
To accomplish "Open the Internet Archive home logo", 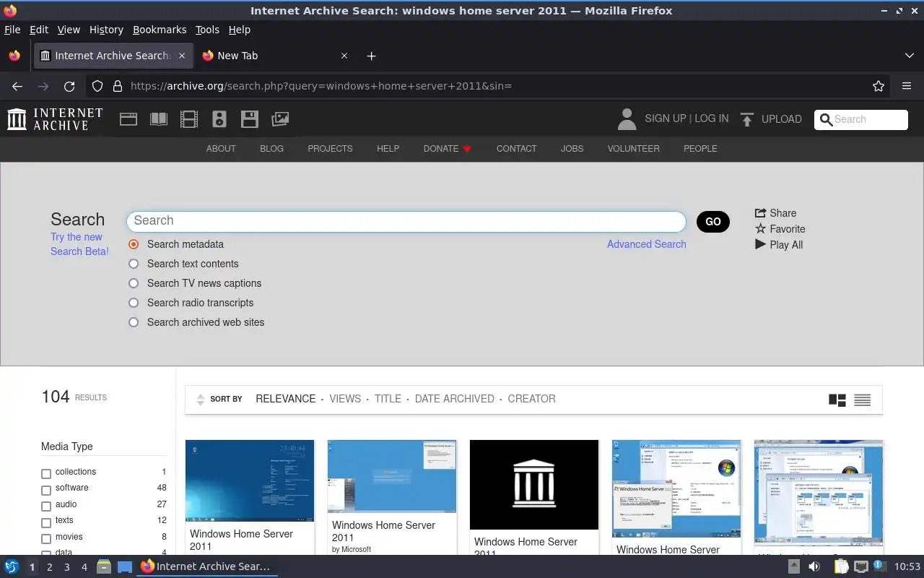I will (55, 119).
